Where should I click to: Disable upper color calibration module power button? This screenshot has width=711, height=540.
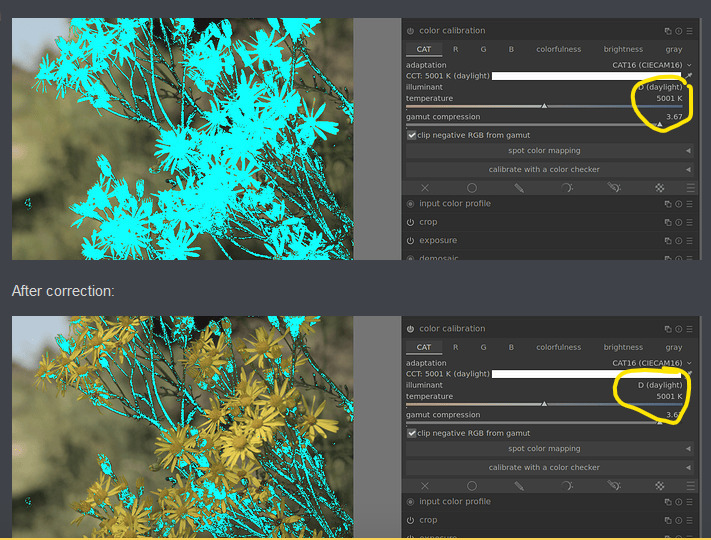410,31
